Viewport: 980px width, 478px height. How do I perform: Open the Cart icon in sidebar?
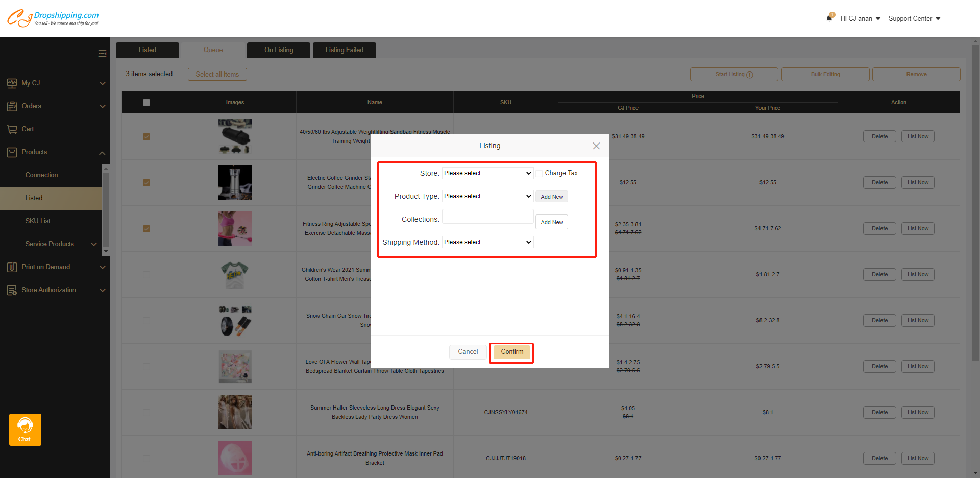pyautogui.click(x=12, y=129)
